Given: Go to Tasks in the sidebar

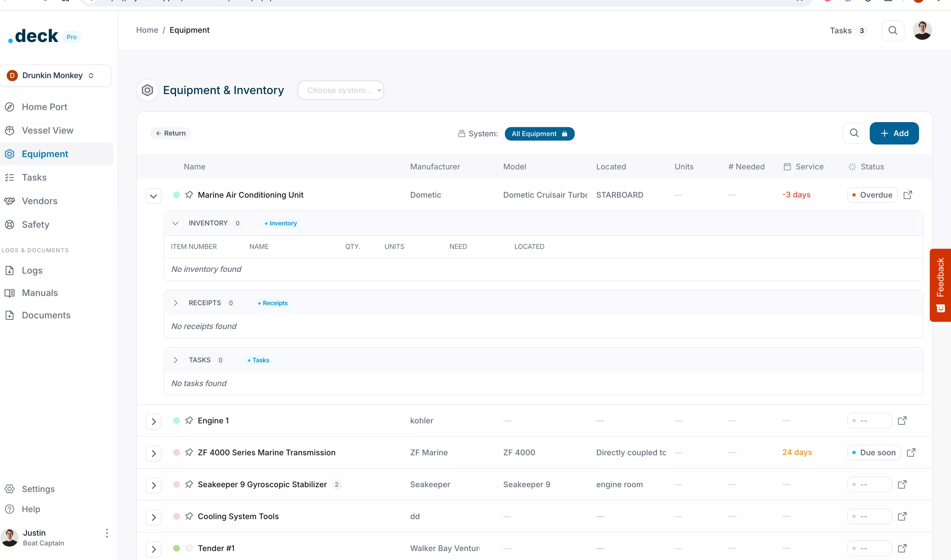Looking at the screenshot, I should (x=34, y=177).
